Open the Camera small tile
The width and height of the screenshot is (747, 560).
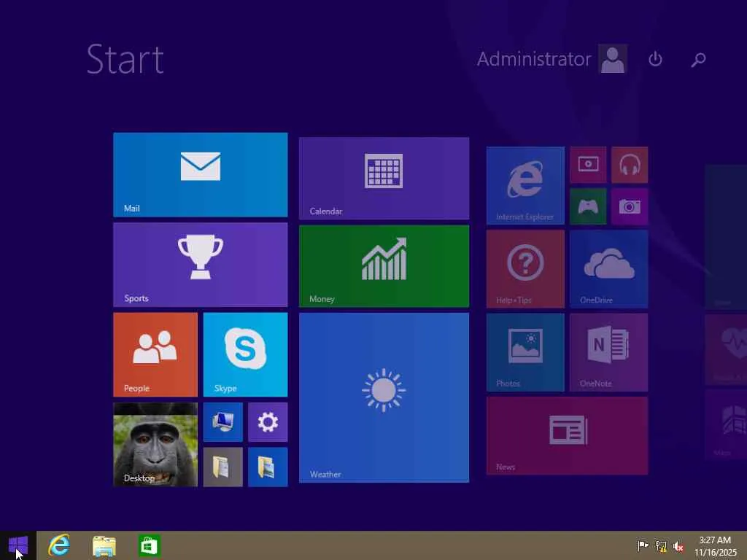click(x=630, y=206)
